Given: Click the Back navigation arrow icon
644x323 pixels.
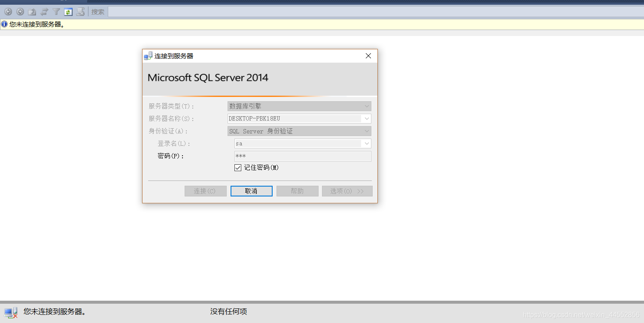Looking at the screenshot, I should click(8, 12).
